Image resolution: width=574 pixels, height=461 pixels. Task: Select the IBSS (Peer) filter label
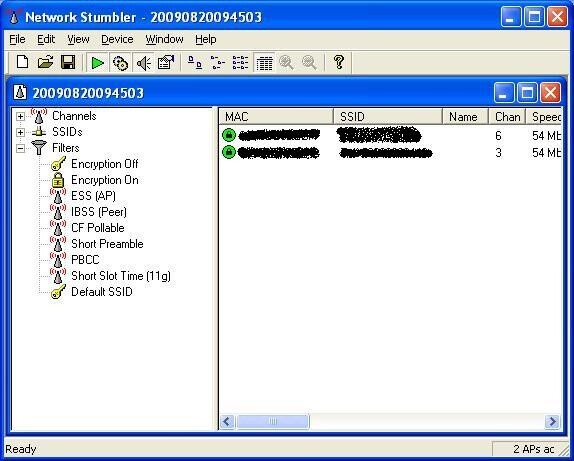(99, 212)
